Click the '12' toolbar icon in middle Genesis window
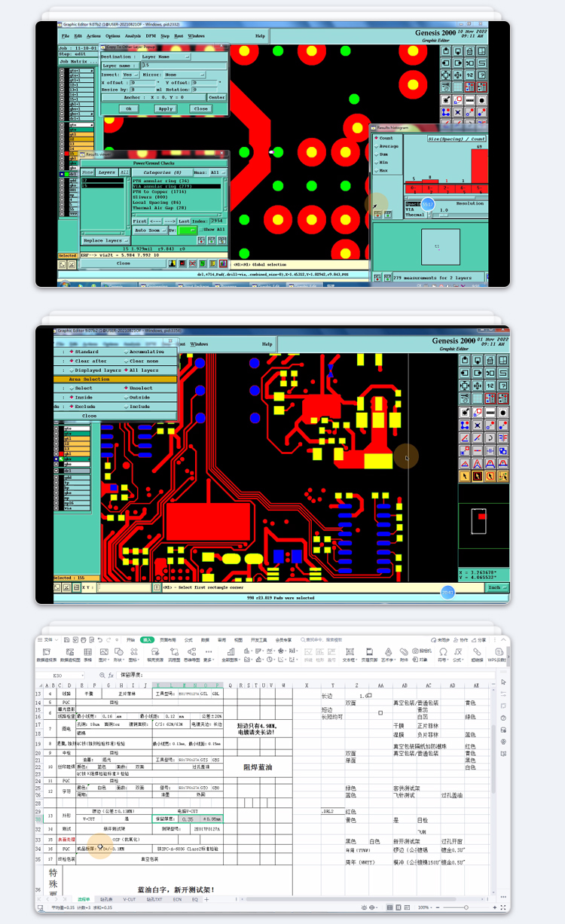 click(490, 385)
